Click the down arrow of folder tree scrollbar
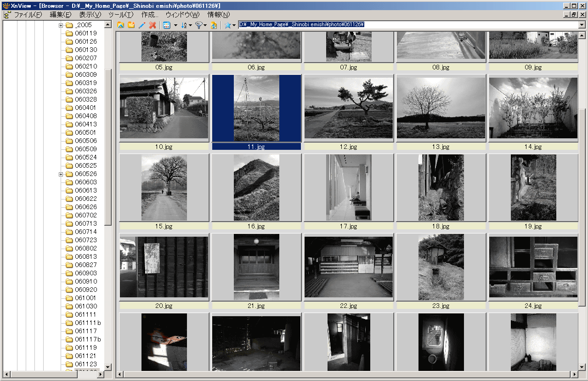The height and width of the screenshot is (381, 588). pos(108,367)
